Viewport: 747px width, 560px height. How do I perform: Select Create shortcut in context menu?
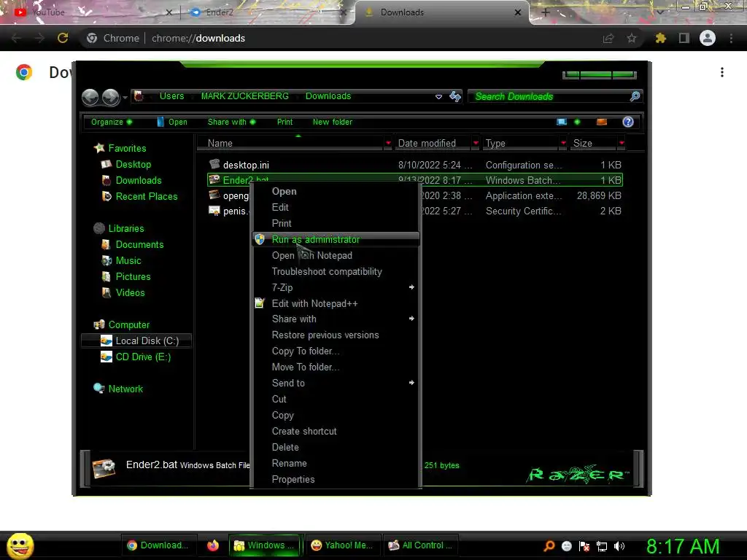336,431
